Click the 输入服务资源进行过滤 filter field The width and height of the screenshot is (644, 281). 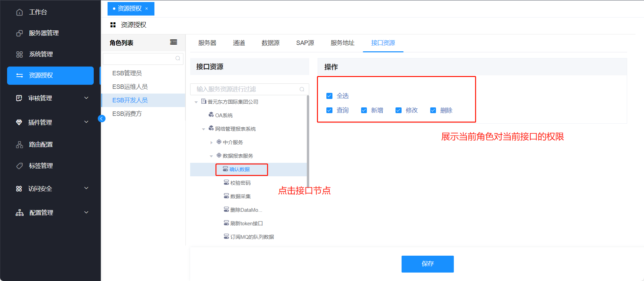click(250, 89)
